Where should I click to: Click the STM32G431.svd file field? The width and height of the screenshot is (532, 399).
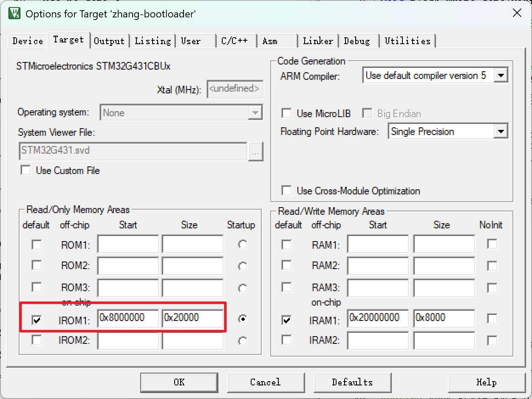pos(133,152)
